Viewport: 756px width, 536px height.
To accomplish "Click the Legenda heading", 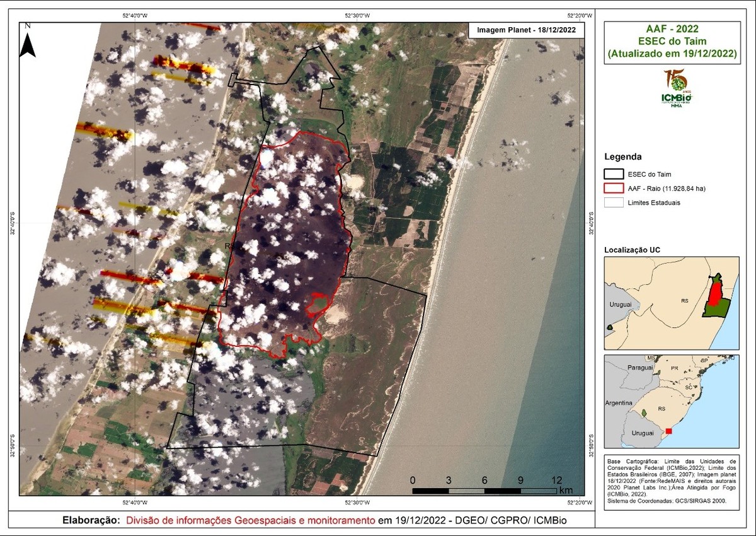I will tap(622, 156).
